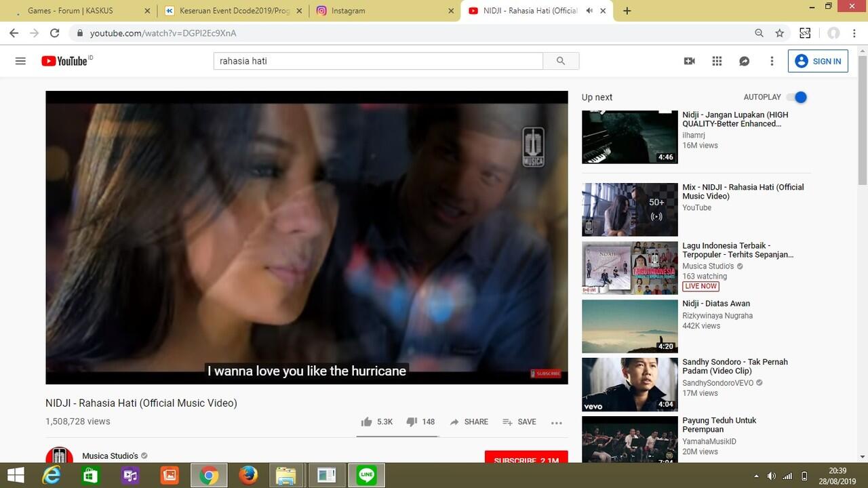Open Nidji - Diatas Awan video title

[x=716, y=304]
